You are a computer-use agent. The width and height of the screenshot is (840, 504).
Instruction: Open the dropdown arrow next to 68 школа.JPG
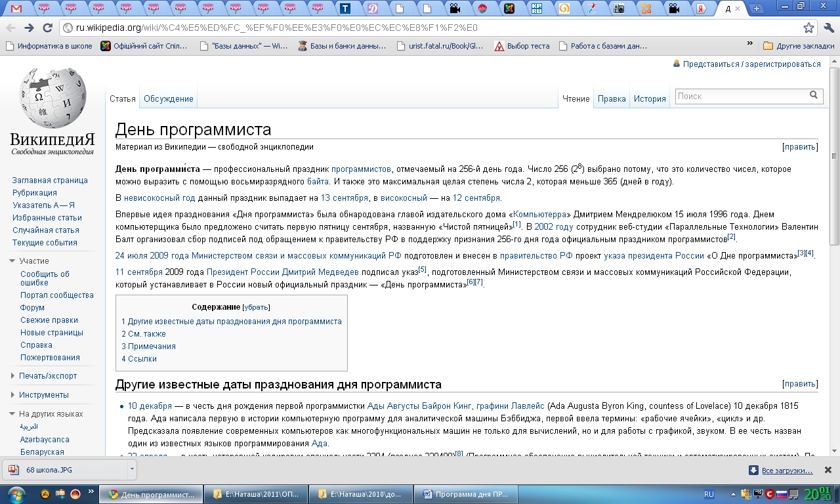coord(132,470)
